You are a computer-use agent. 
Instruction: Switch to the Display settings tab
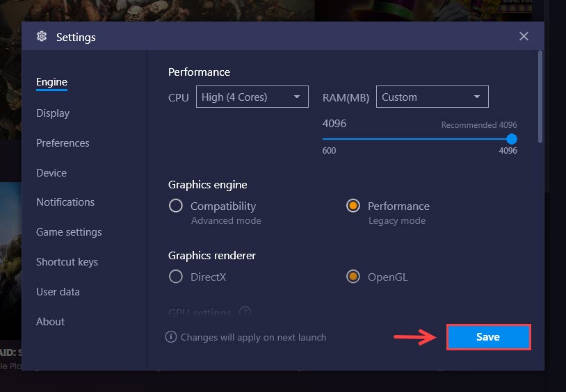53,113
